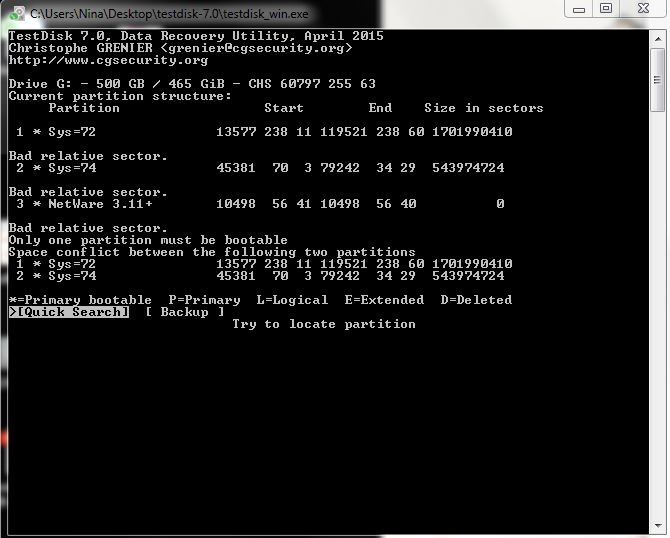Click size value 543974724 in first listing

pos(468,168)
